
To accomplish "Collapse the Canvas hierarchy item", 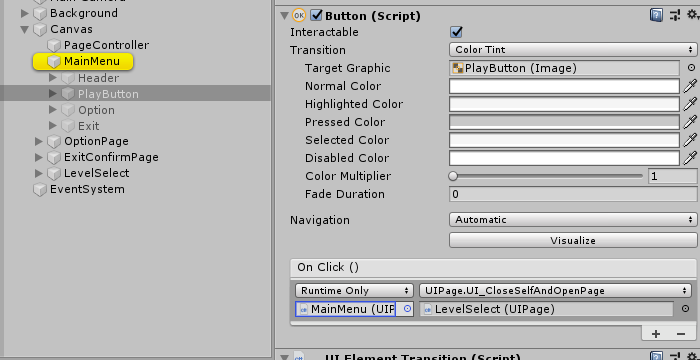I will pyautogui.click(x=25, y=30).
